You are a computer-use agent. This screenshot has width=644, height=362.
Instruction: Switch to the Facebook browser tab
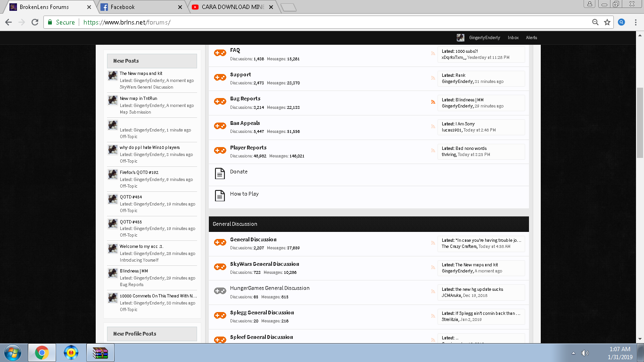click(x=141, y=7)
